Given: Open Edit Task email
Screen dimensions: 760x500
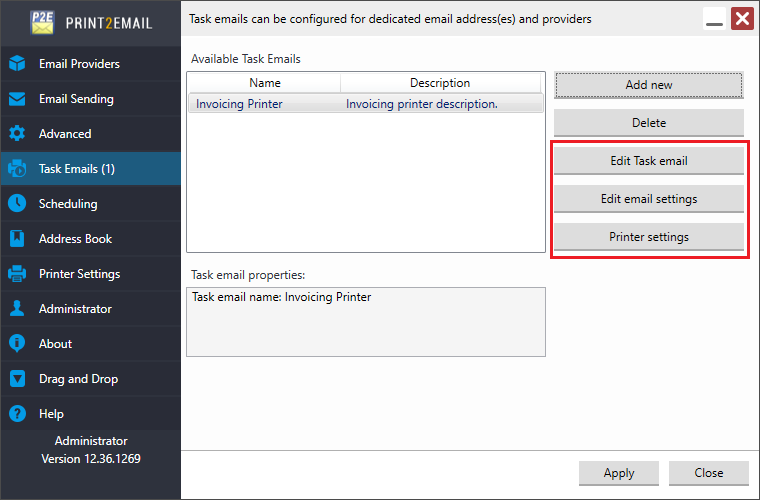Looking at the screenshot, I should pos(648,161).
